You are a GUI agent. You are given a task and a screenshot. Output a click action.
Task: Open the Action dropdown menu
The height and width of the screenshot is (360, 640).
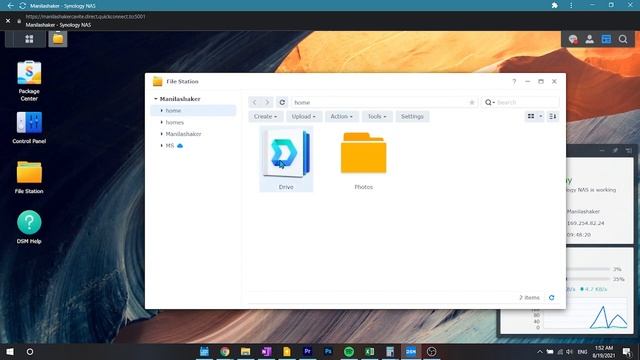tap(342, 116)
